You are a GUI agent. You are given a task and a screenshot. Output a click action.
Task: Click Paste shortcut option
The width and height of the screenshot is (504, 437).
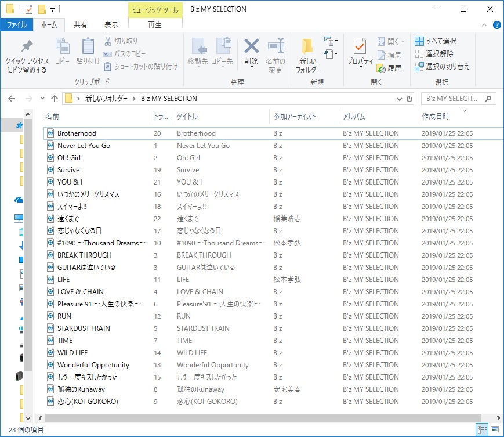pos(140,67)
